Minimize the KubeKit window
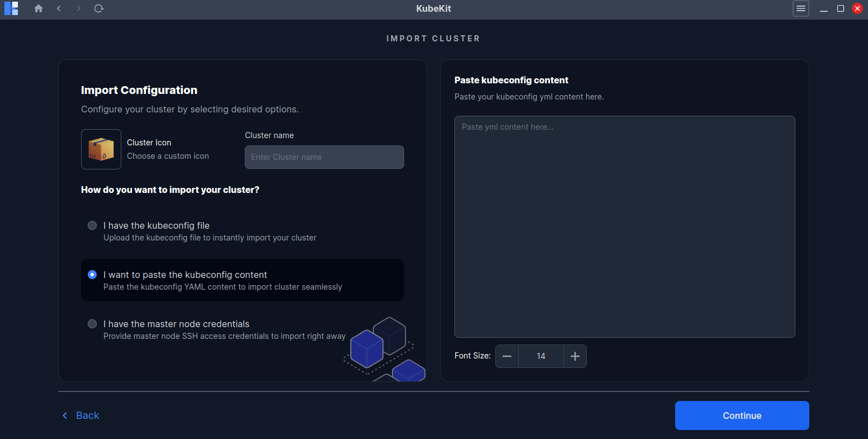This screenshot has height=439, width=868. [823, 8]
